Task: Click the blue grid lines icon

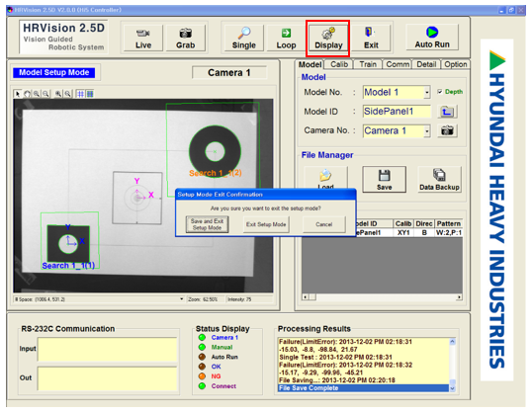Action: [80, 94]
